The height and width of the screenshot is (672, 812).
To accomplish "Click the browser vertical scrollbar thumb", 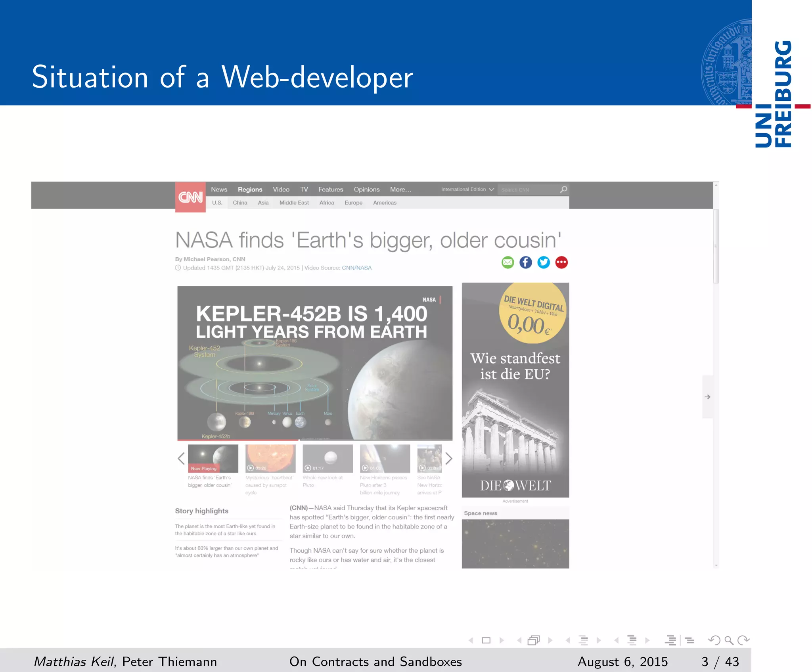I will [716, 246].
